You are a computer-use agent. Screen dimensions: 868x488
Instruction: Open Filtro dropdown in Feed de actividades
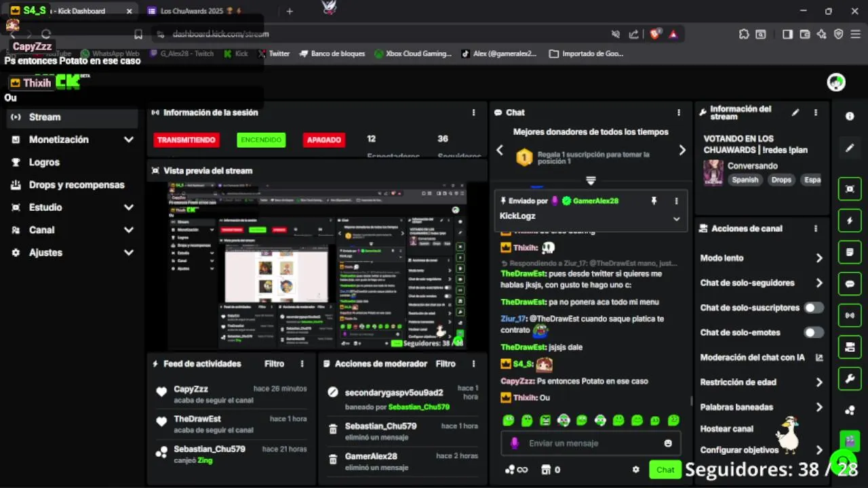[x=274, y=364]
